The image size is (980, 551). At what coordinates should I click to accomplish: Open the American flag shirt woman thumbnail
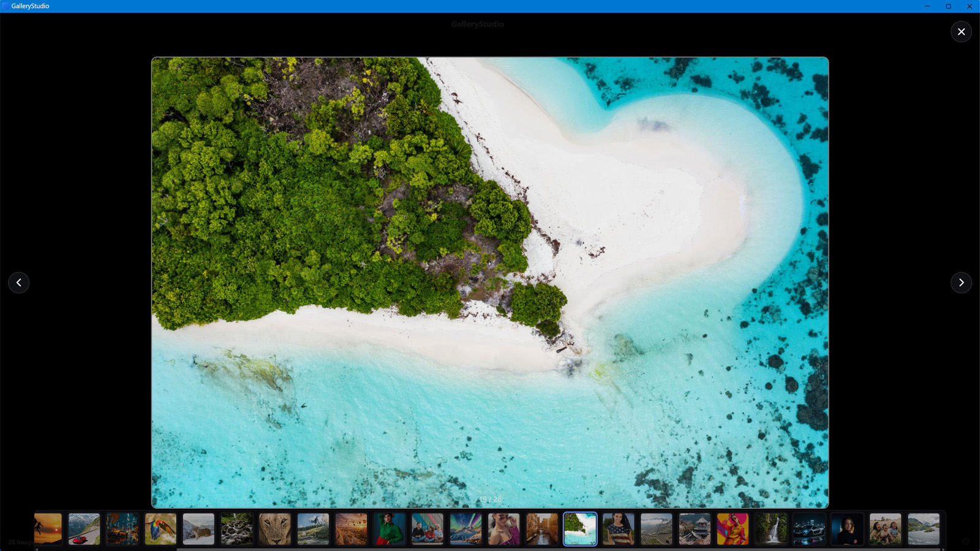(619, 529)
